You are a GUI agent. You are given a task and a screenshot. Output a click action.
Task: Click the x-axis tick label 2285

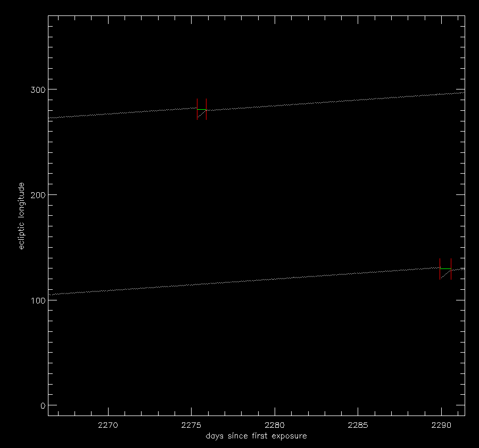click(x=358, y=426)
